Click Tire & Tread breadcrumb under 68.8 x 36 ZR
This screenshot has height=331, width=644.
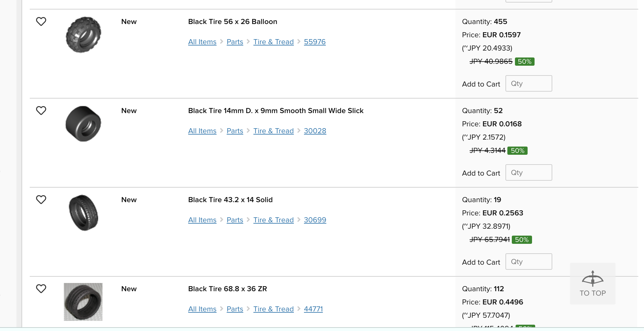click(274, 309)
